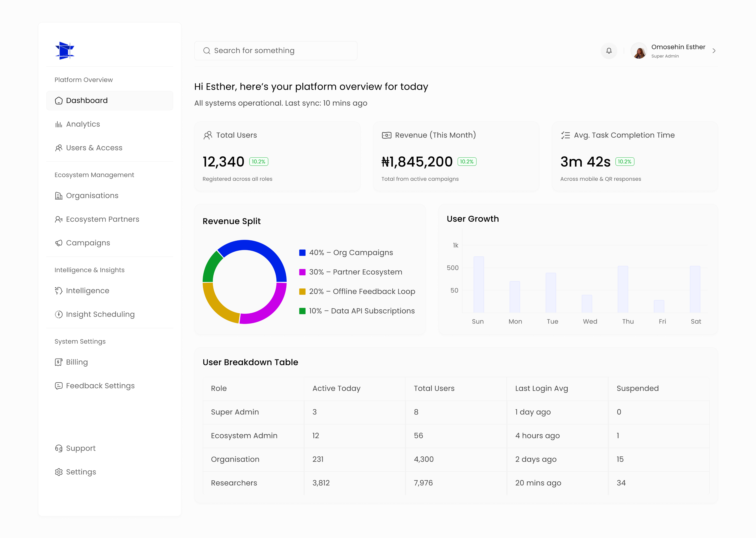Click the Organisations building icon

[x=59, y=196]
